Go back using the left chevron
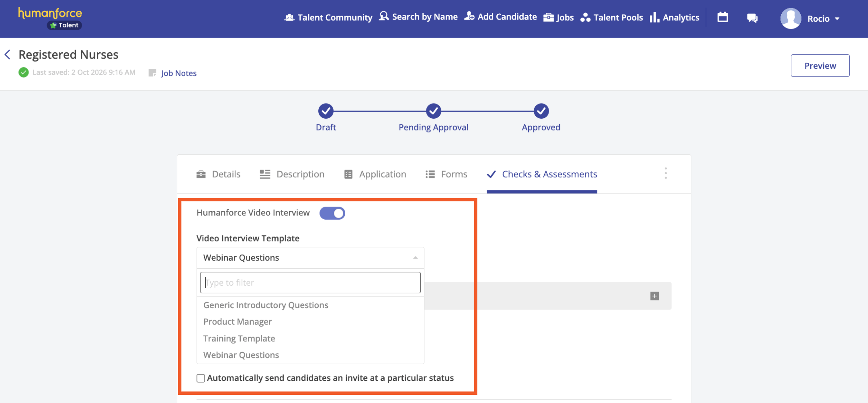This screenshot has height=403, width=868. pos(7,54)
